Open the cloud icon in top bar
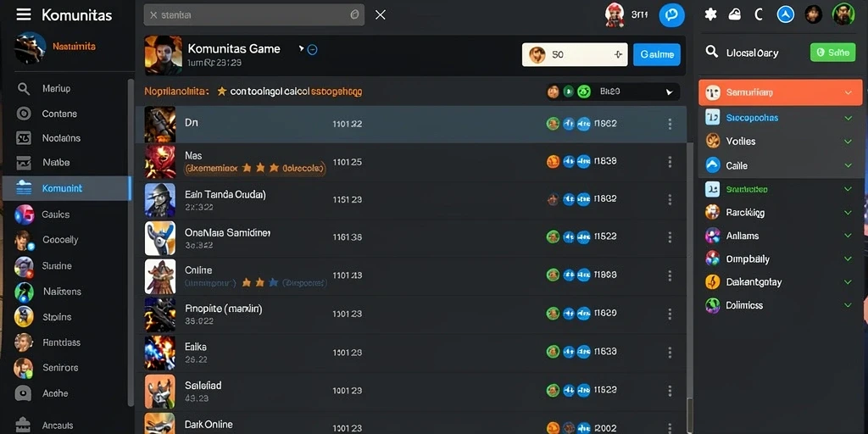 (x=735, y=14)
